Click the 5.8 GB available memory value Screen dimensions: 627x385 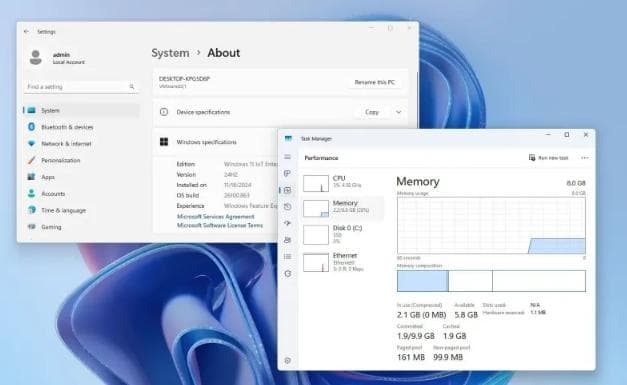466,315
